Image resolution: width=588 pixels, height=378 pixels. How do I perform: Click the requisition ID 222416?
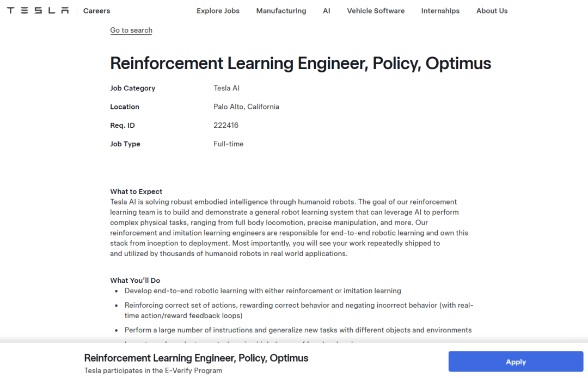[226, 125]
